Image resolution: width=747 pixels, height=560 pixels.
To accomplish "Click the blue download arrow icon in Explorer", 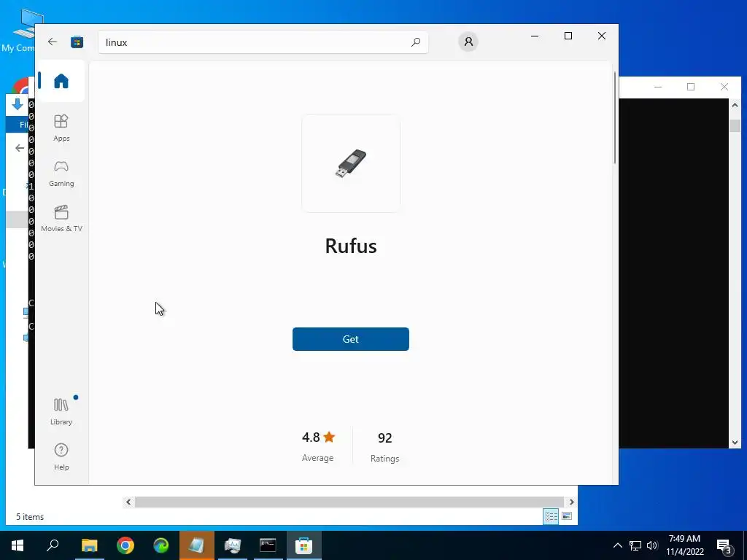I will coord(18,104).
